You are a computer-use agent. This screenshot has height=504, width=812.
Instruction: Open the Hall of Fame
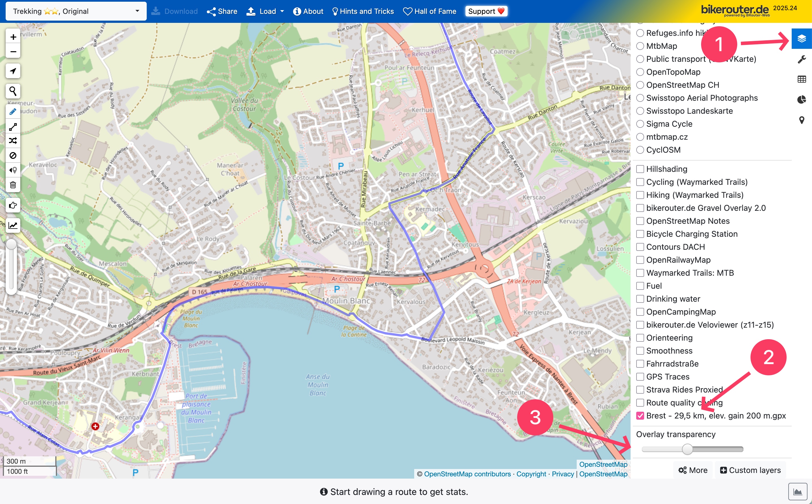tap(429, 11)
